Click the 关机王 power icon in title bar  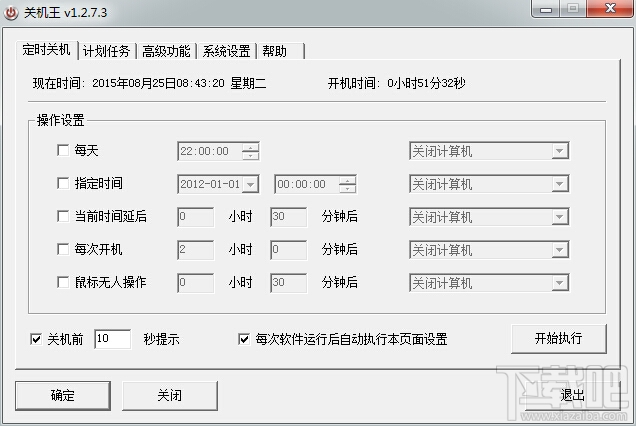pyautogui.click(x=11, y=13)
